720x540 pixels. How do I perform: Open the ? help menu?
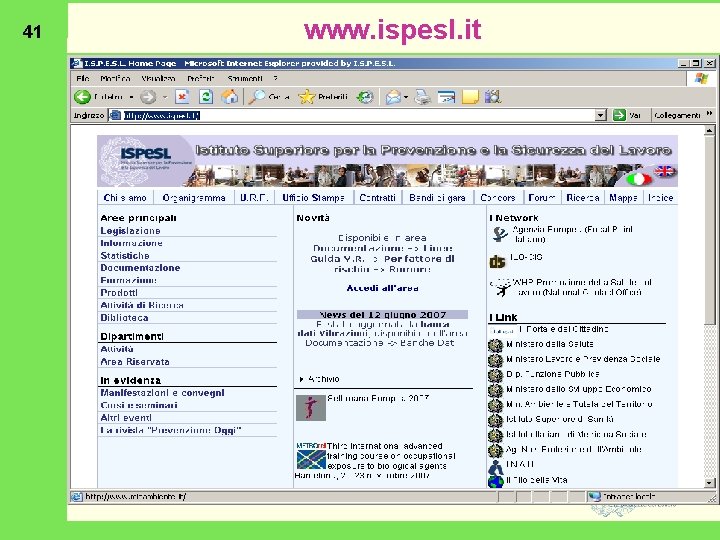tap(276, 79)
